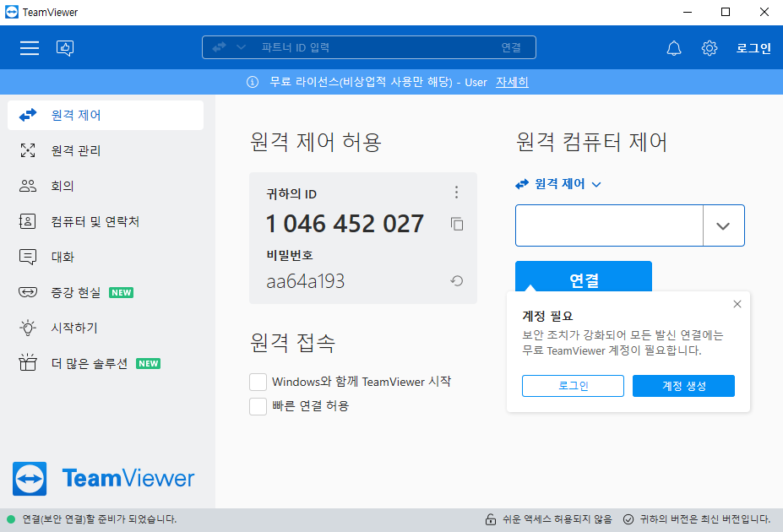Open the ID card three-dot options menu
The width and height of the screenshot is (783, 532).
point(456,193)
